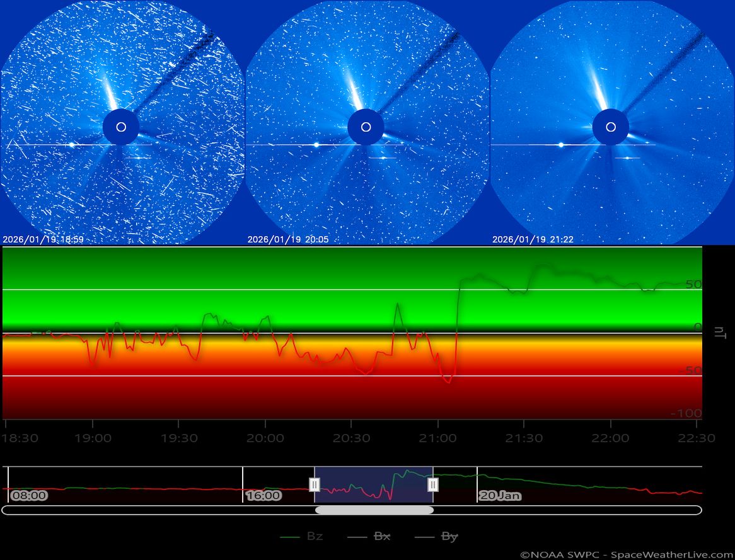Click scrollbar track left of the thumb
The height and width of the screenshot is (560, 735).
[158, 510]
